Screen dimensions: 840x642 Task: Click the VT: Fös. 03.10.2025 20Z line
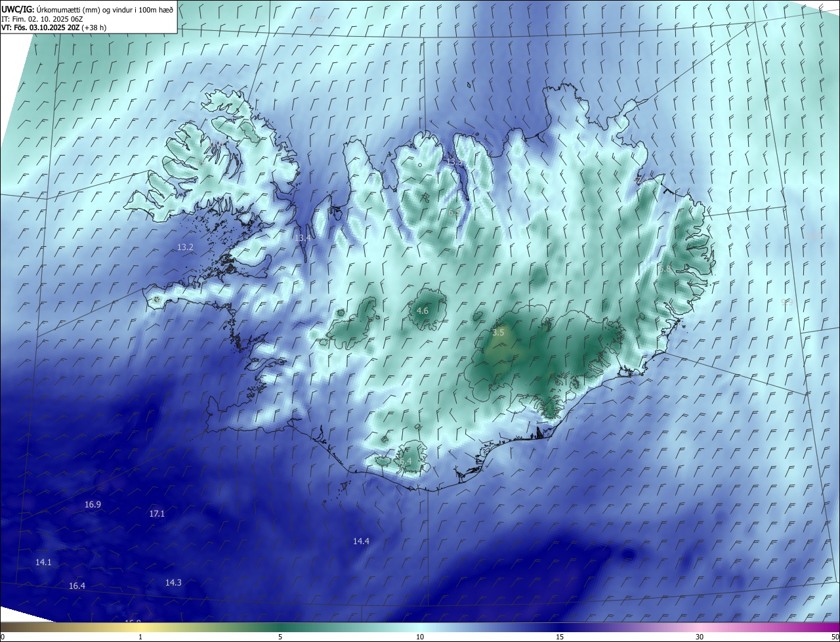[54, 28]
